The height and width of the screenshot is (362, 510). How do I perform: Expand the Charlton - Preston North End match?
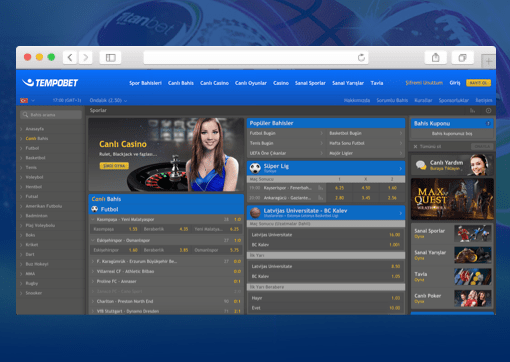(93, 301)
